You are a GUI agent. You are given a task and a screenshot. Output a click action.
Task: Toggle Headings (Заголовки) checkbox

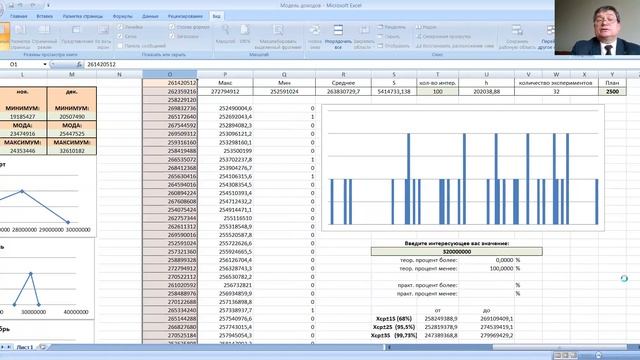[x=172, y=36]
